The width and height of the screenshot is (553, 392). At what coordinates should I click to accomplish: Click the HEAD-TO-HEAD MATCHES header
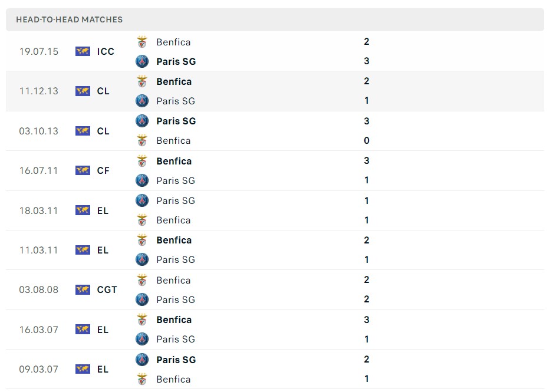69,19
